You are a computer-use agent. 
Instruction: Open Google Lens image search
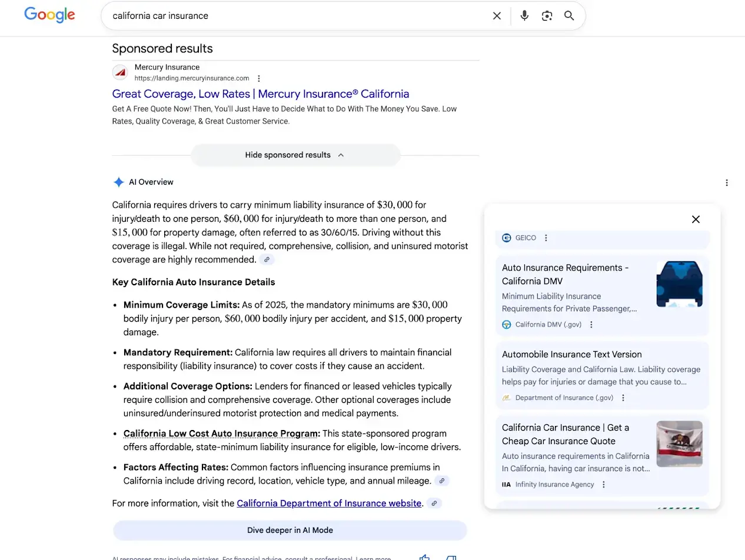(x=547, y=16)
